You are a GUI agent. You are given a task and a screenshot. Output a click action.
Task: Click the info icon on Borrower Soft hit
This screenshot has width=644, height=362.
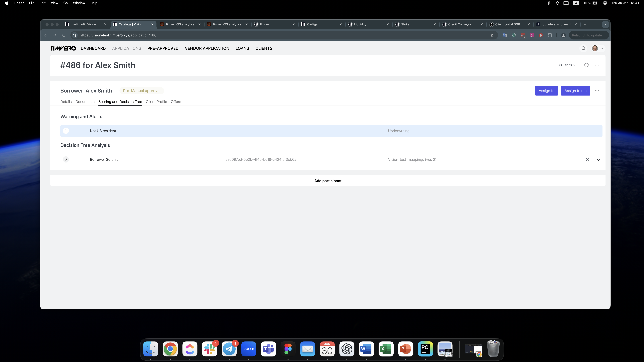coord(588,160)
